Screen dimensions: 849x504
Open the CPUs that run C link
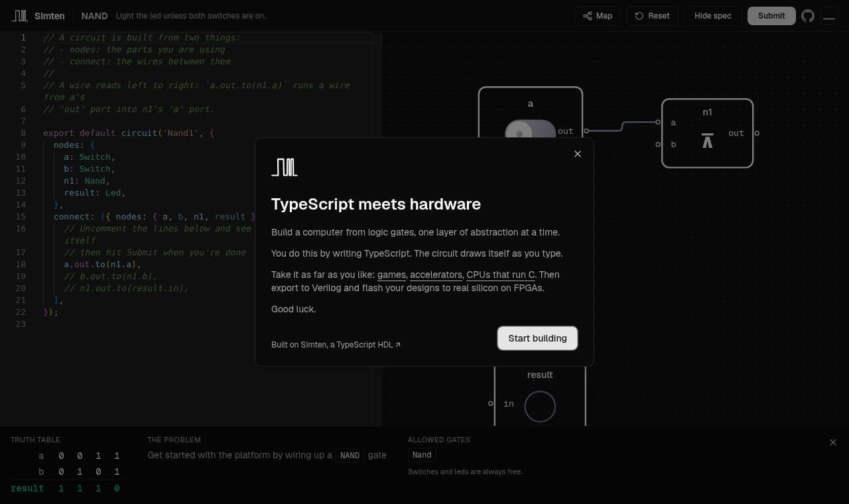[x=501, y=275]
